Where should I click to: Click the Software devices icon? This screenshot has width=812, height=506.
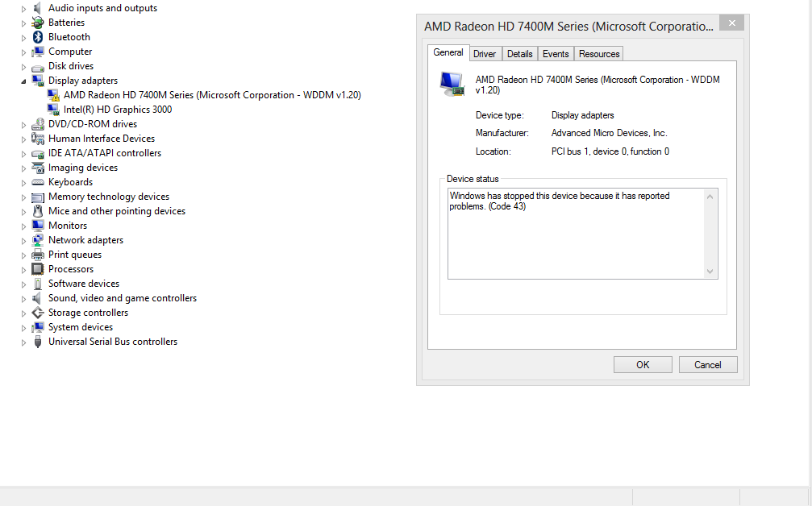click(x=37, y=284)
